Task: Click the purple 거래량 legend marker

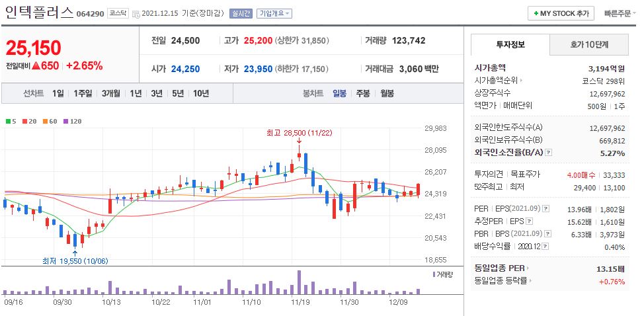Action: pyautogui.click(x=434, y=274)
